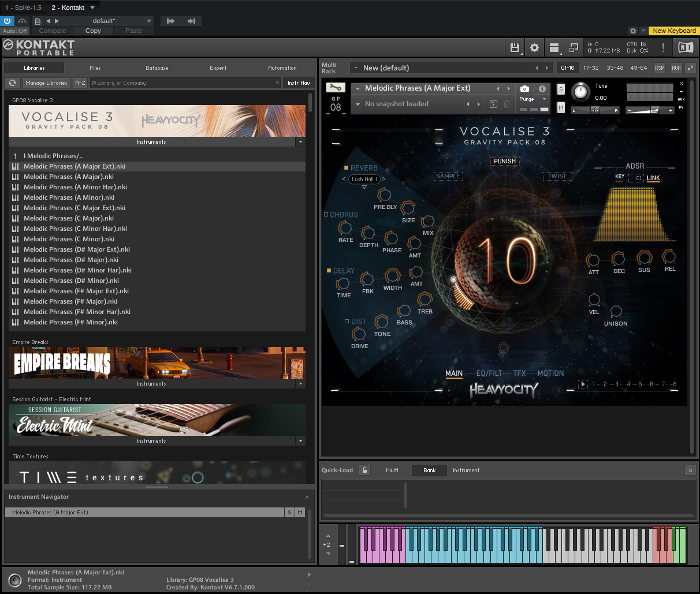Open Expert browser tab
Image resolution: width=700 pixels, height=594 pixels.
click(x=218, y=68)
